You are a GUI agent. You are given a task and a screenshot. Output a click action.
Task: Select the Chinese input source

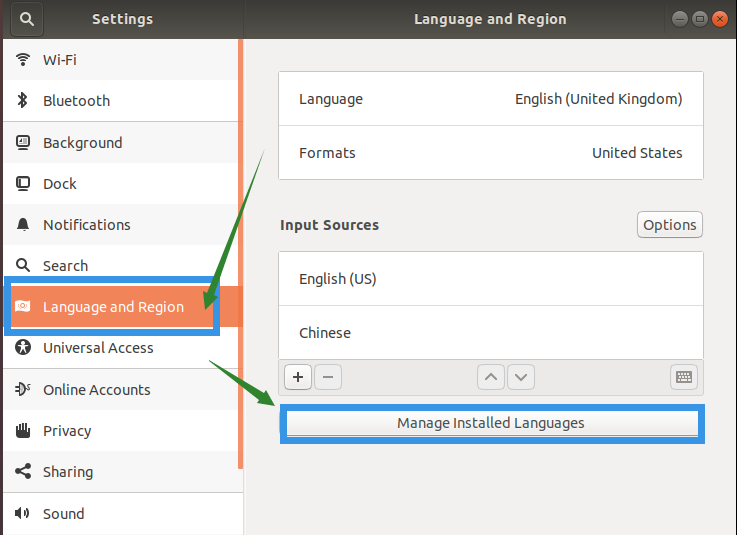490,333
